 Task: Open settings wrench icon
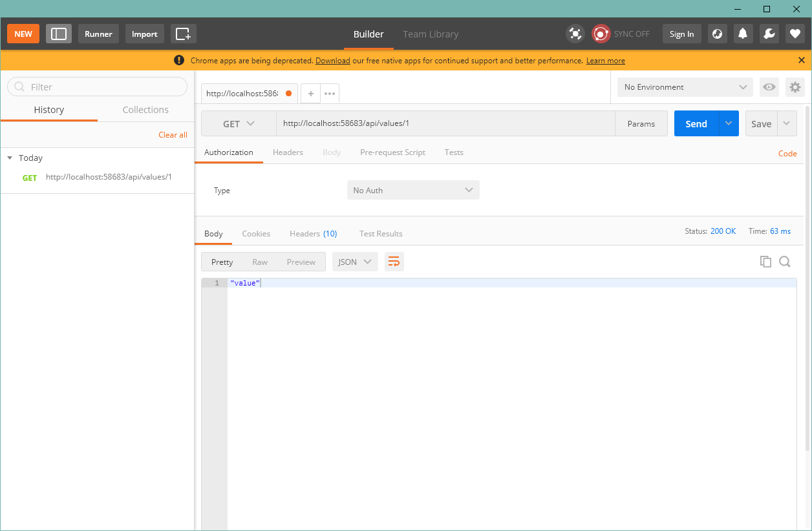(769, 34)
